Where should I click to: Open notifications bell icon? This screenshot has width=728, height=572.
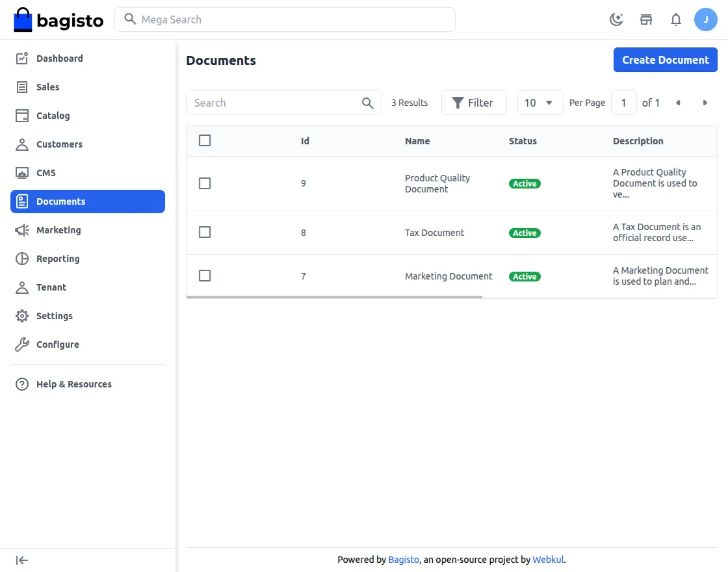pos(676,19)
